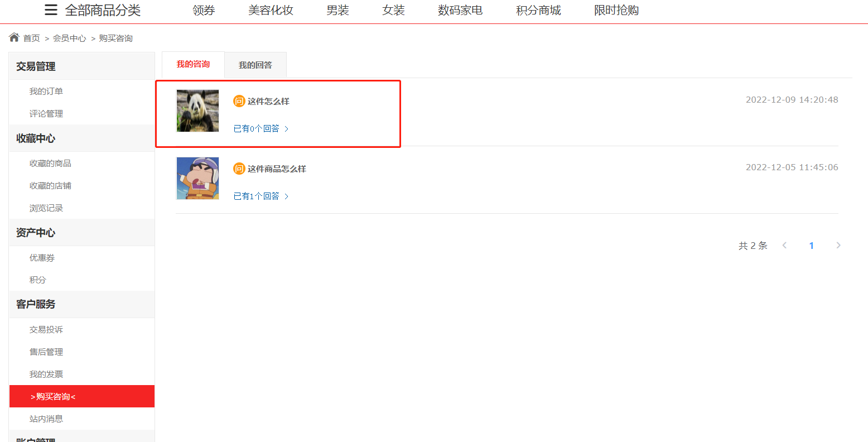Open the panda product thumbnail
This screenshot has height=442, width=868.
pos(198,110)
